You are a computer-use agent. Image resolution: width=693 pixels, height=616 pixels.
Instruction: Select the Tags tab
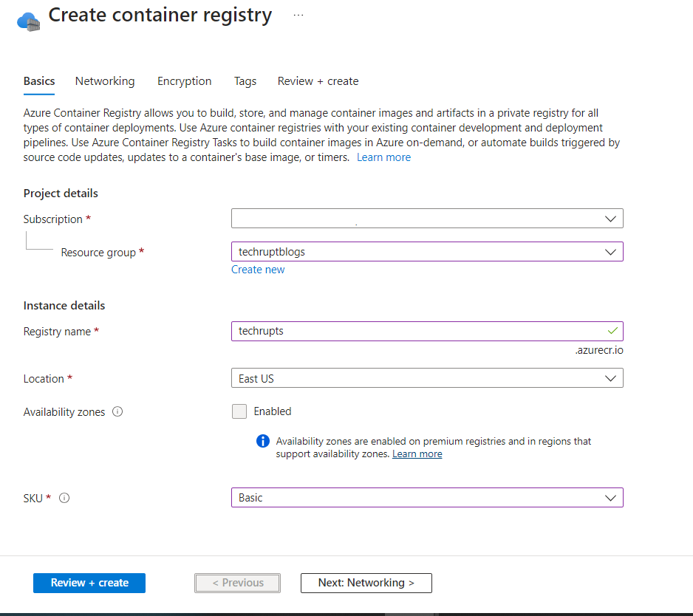coord(245,81)
